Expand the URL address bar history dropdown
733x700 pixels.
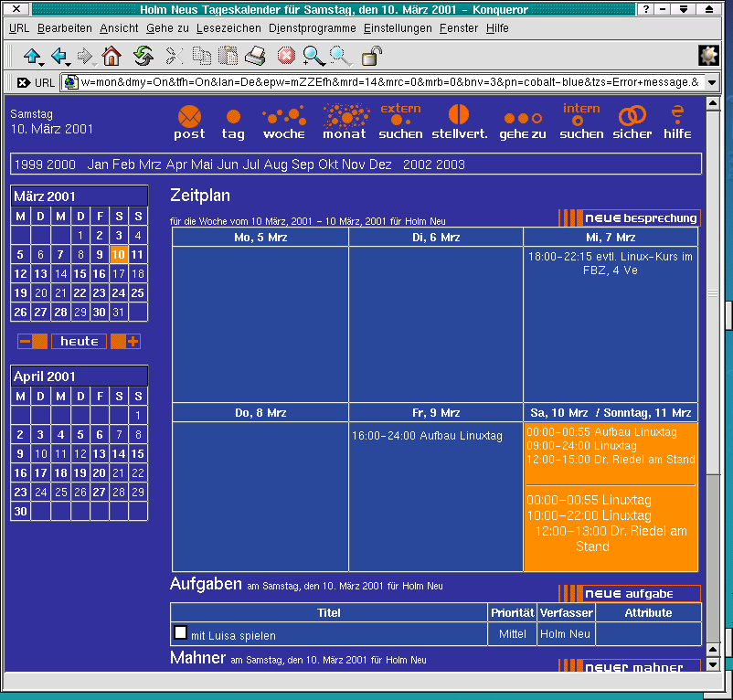click(712, 82)
